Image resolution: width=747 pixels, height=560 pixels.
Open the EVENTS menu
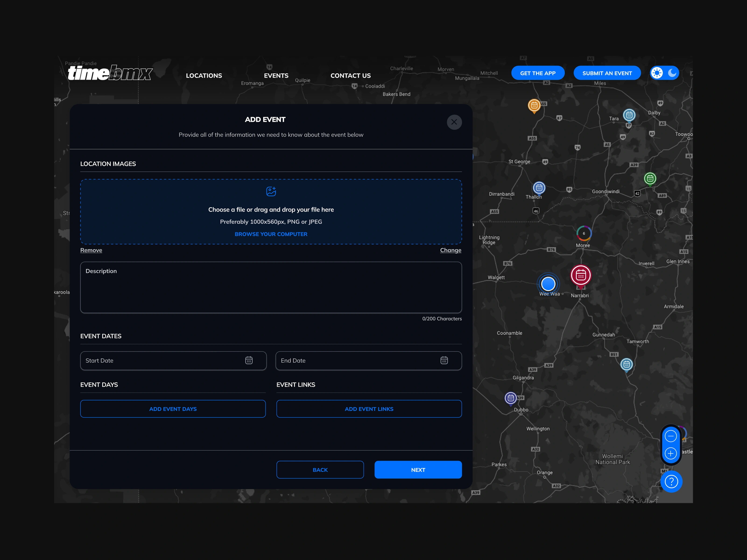point(276,76)
